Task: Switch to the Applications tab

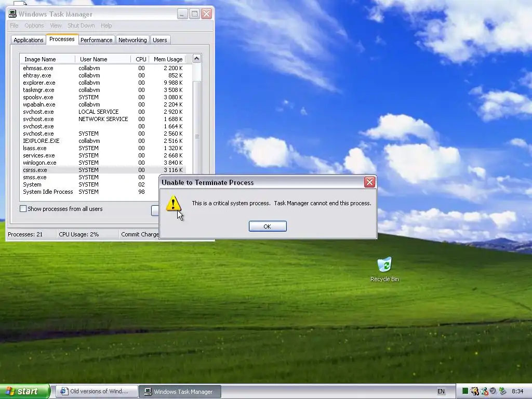Action: (29, 39)
